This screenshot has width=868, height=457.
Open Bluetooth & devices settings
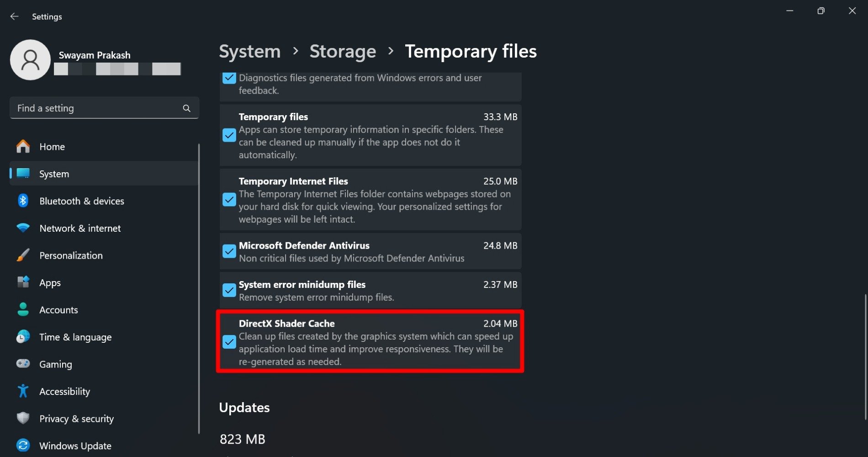pos(81,201)
